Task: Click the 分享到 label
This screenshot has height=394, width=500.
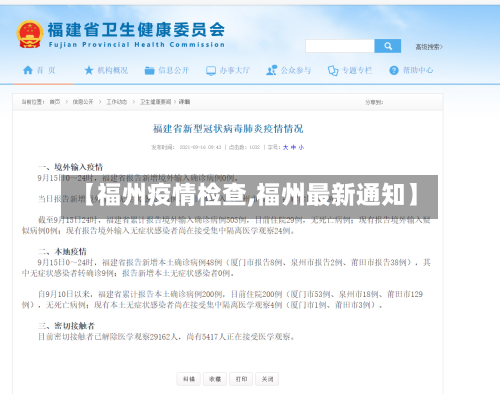Action: point(374,102)
